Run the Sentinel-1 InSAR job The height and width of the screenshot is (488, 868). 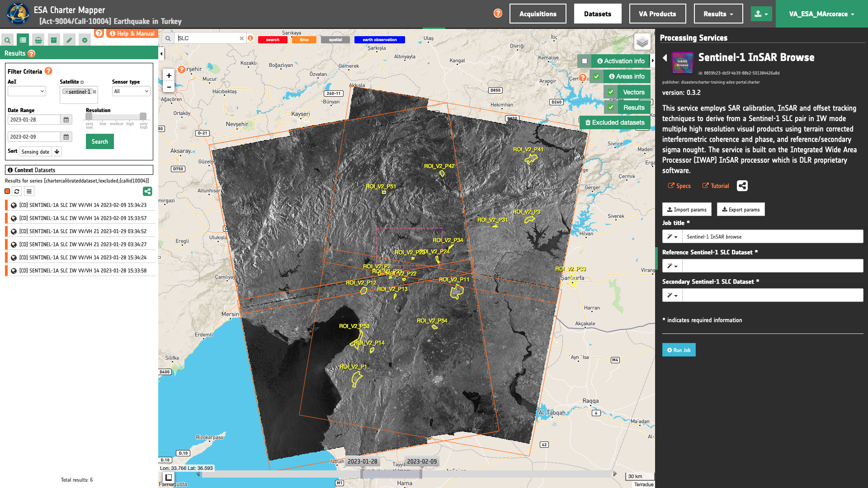tap(679, 350)
